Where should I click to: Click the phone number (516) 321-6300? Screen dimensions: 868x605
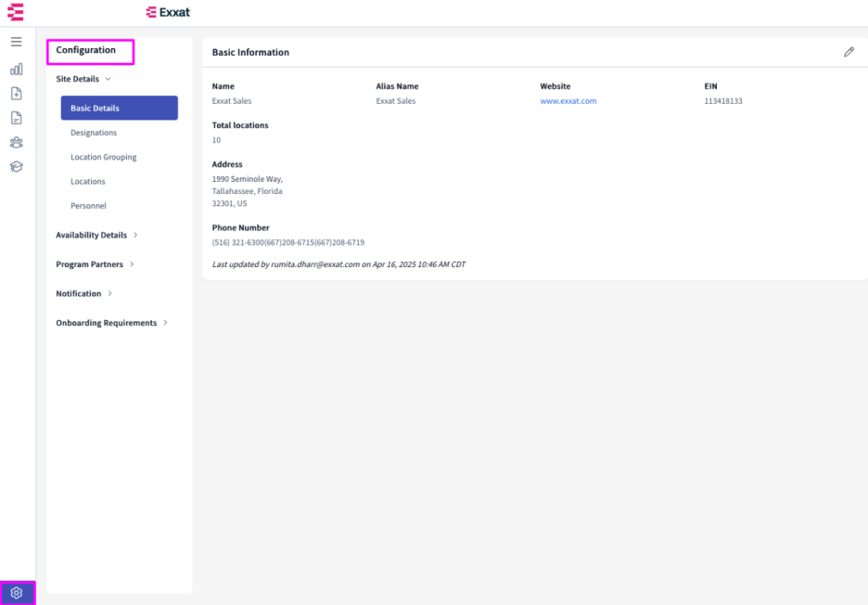point(238,243)
